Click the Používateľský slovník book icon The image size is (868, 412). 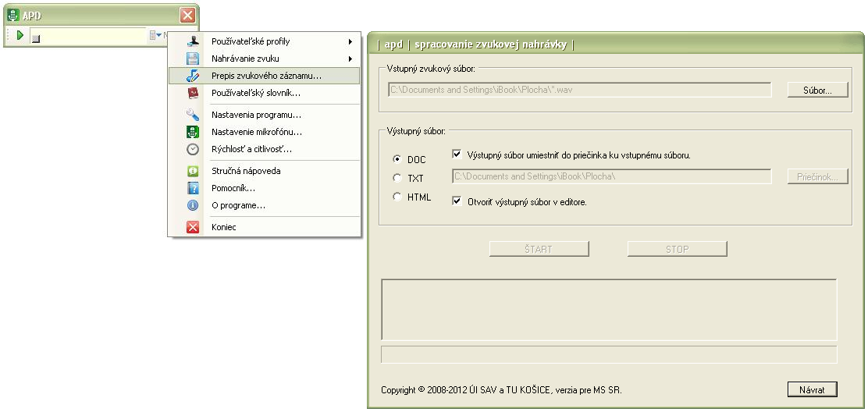click(x=193, y=93)
